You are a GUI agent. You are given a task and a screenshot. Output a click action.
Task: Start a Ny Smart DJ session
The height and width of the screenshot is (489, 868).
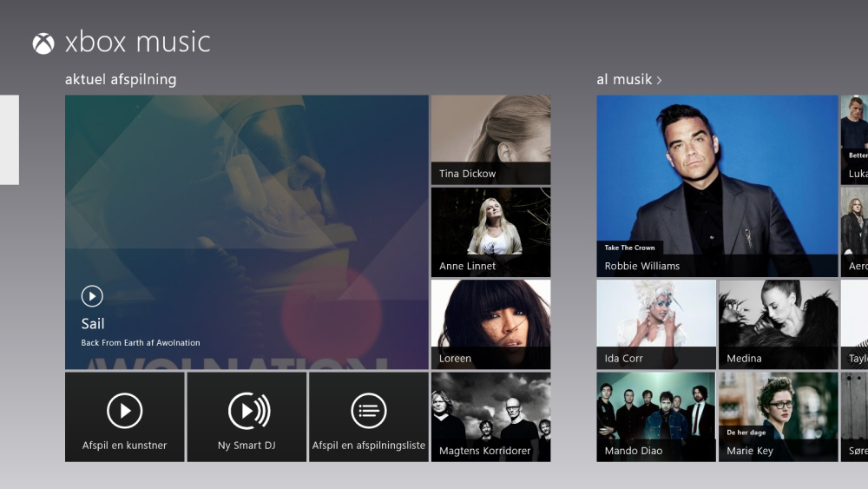pyautogui.click(x=247, y=417)
